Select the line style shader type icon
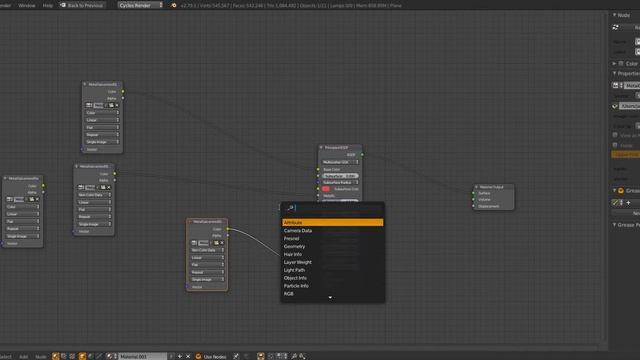 point(99,356)
